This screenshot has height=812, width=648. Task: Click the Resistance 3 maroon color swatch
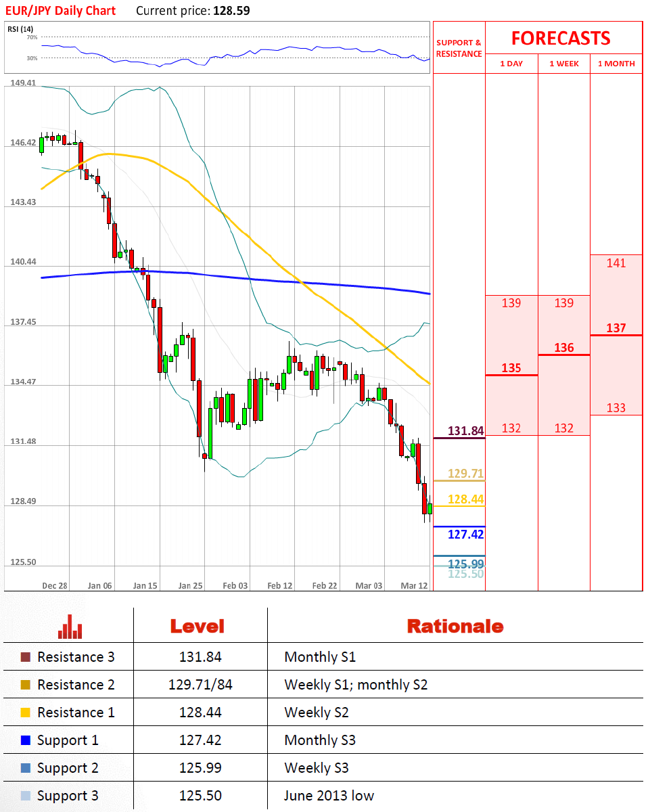(26, 657)
